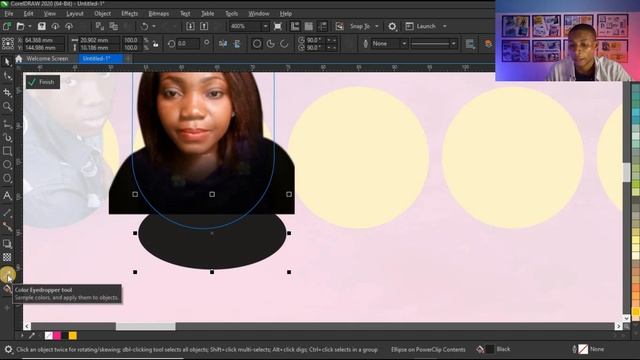Image resolution: width=640 pixels, height=360 pixels.
Task: Open the Options gear in toolbar
Action: (392, 26)
